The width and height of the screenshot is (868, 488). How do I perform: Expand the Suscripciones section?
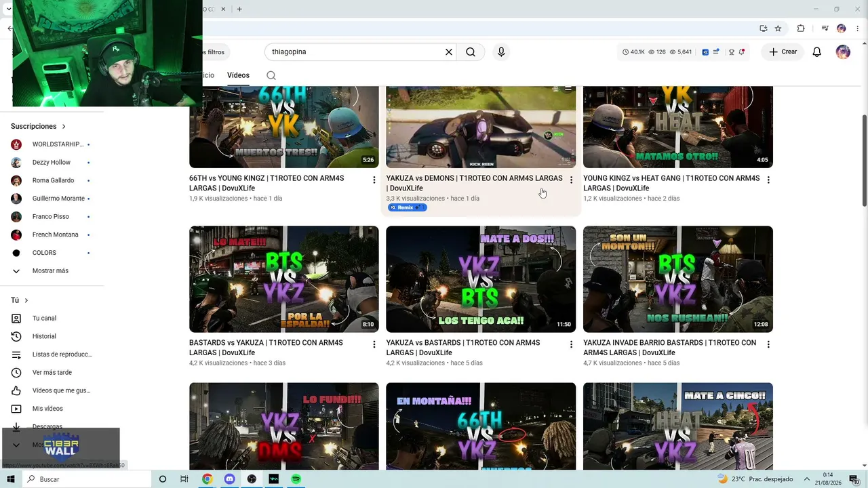click(39, 126)
